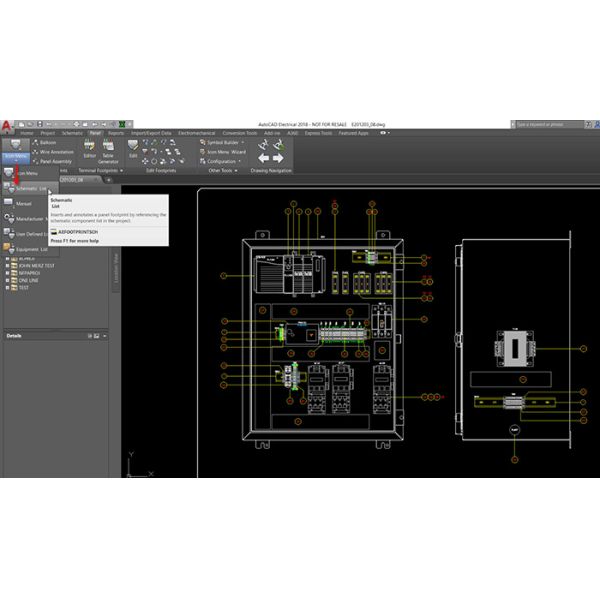The width and height of the screenshot is (600, 600).
Task: Switch to the Schematic ribbon tab
Action: pyautogui.click(x=73, y=132)
